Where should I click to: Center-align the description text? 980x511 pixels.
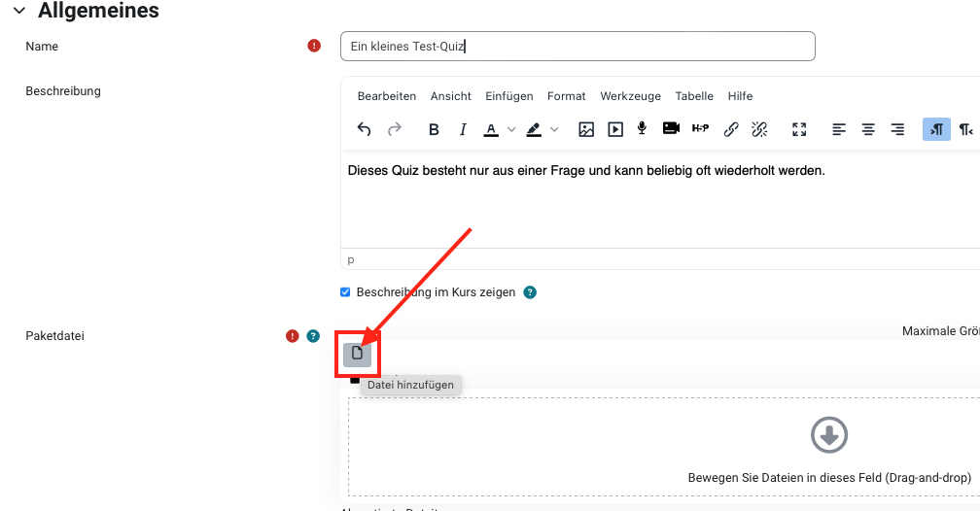[x=868, y=129]
